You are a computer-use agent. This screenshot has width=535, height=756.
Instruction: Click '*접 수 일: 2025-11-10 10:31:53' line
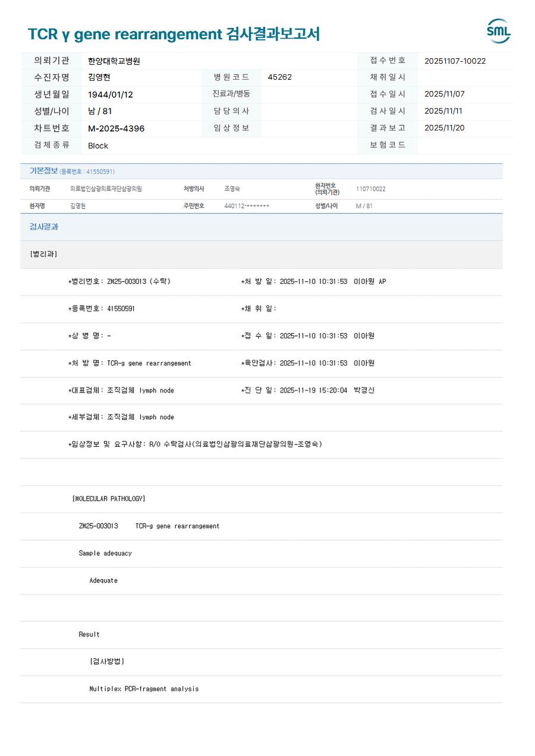point(294,336)
